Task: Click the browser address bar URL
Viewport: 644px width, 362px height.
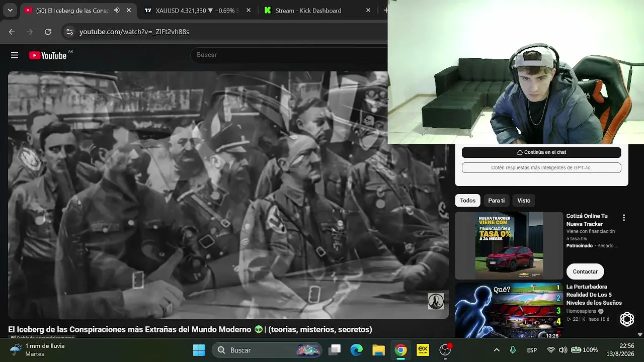Action: pyautogui.click(x=134, y=32)
